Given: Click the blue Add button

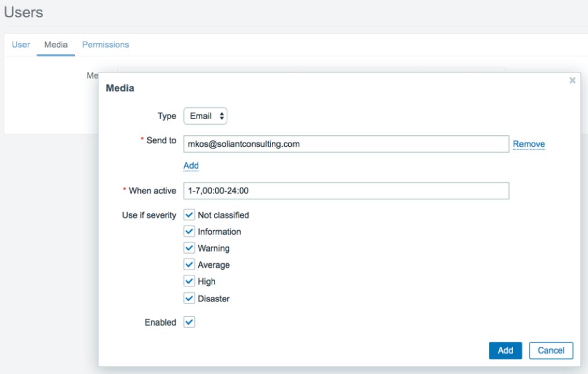Looking at the screenshot, I should tap(505, 350).
